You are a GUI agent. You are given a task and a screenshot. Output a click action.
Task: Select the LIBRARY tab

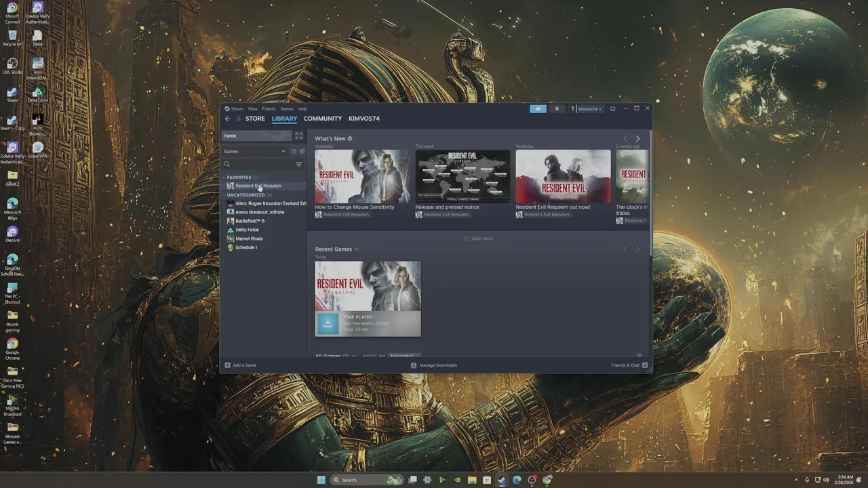[x=284, y=119]
